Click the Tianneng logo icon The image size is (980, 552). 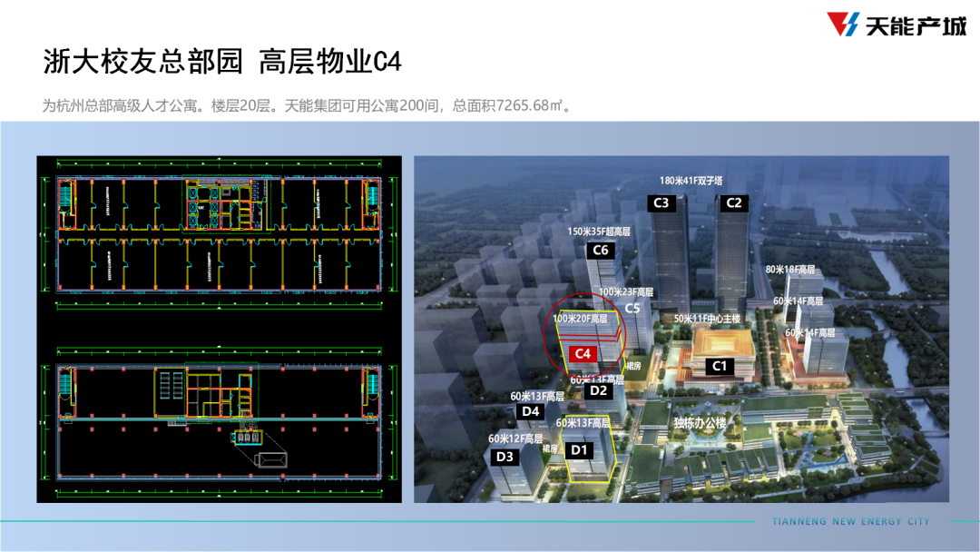click(843, 25)
